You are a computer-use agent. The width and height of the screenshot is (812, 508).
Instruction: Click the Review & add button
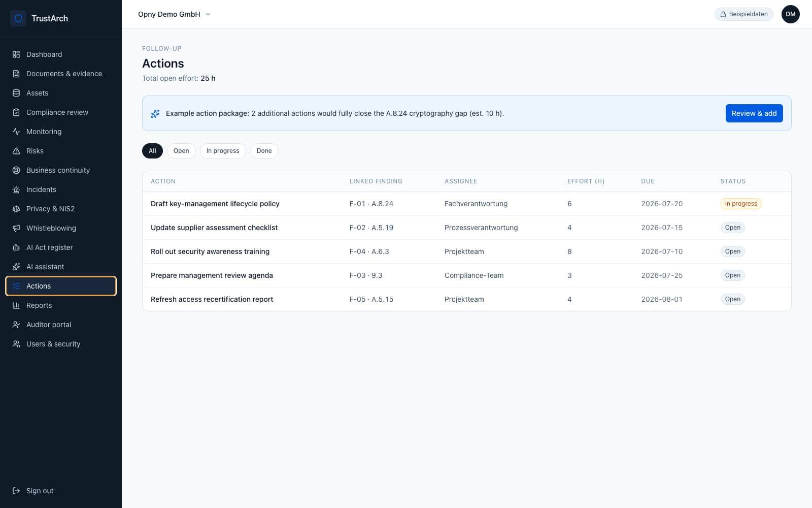(x=754, y=113)
